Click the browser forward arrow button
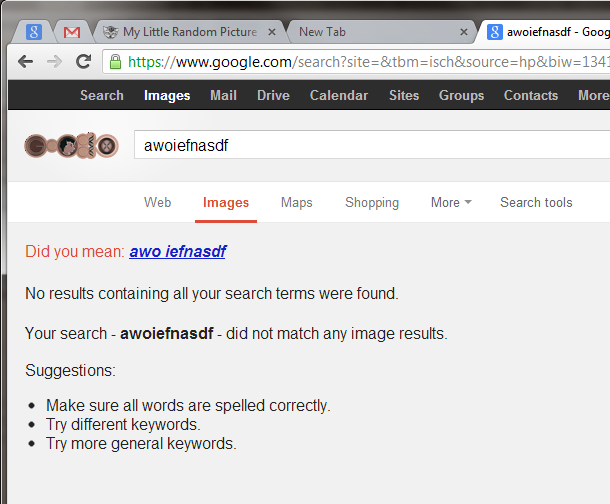Viewport: 610px width, 504px height. click(x=55, y=62)
